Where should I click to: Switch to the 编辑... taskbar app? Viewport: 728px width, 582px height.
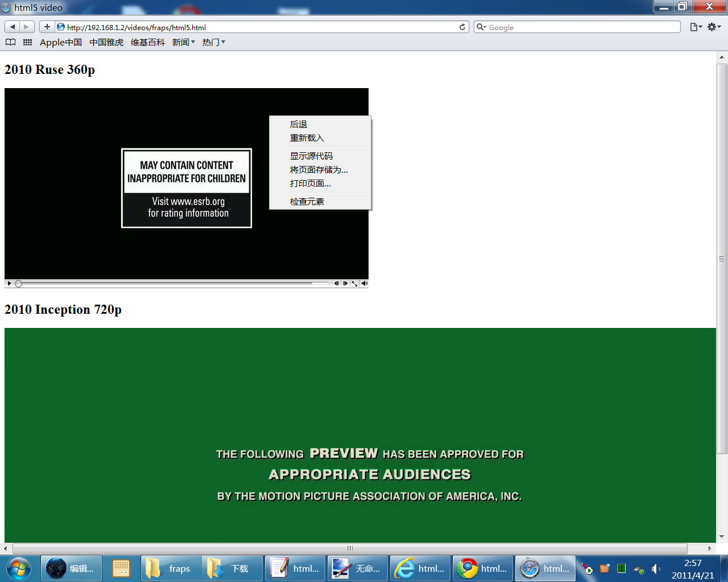coord(71,568)
